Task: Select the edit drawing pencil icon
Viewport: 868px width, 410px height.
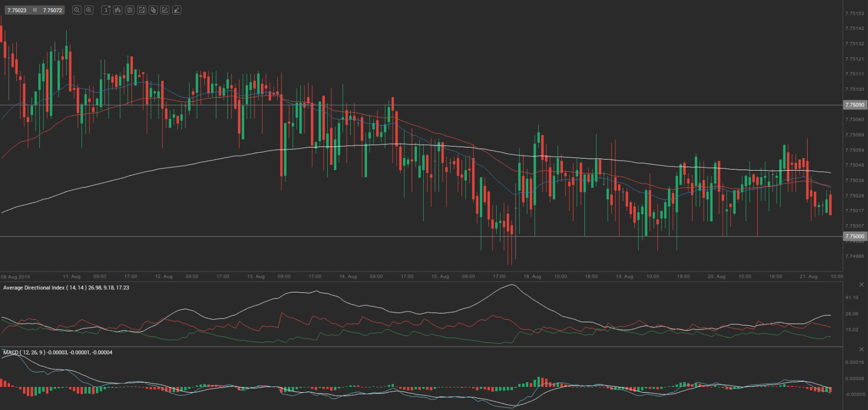Action: point(165,10)
